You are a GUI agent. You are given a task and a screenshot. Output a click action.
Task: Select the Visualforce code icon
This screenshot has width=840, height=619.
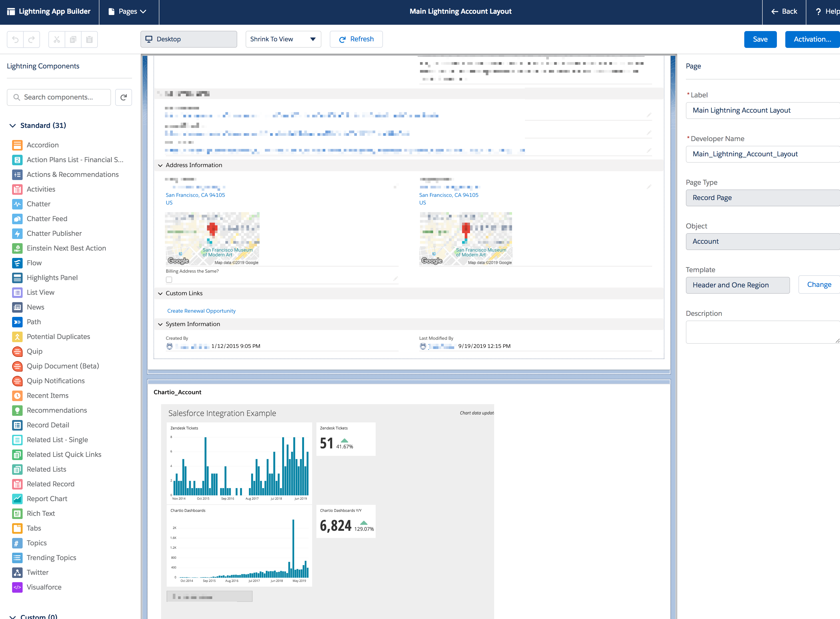(17, 587)
